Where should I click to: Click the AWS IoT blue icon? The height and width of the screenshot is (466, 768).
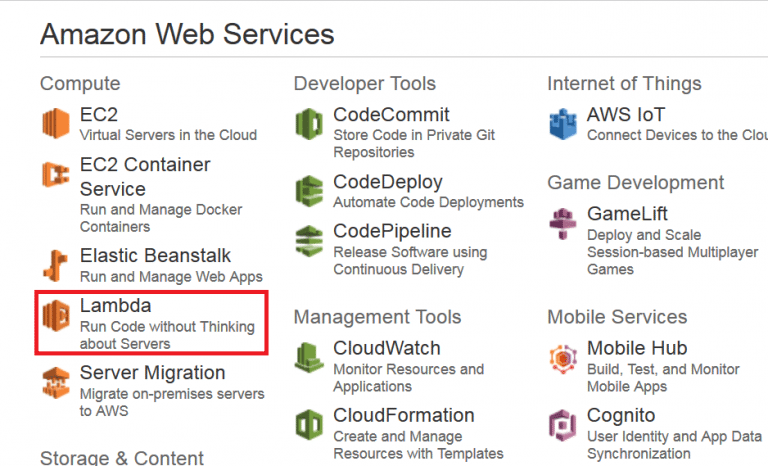point(563,123)
